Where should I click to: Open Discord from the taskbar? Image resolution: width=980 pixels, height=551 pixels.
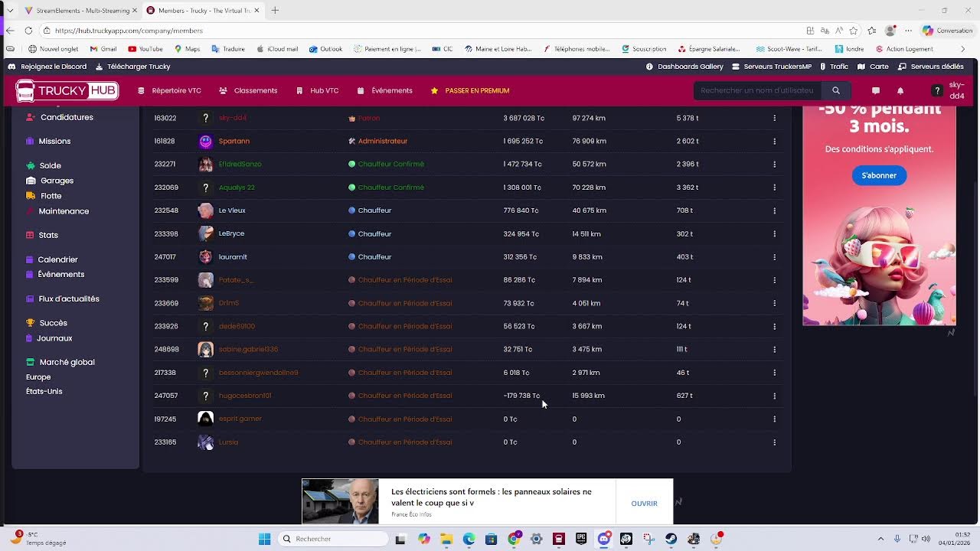coord(604,539)
